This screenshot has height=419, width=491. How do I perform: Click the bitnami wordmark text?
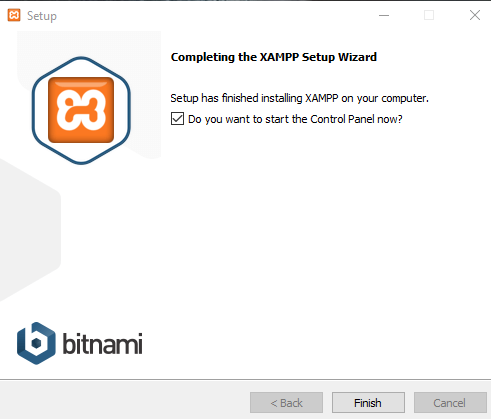tap(102, 343)
